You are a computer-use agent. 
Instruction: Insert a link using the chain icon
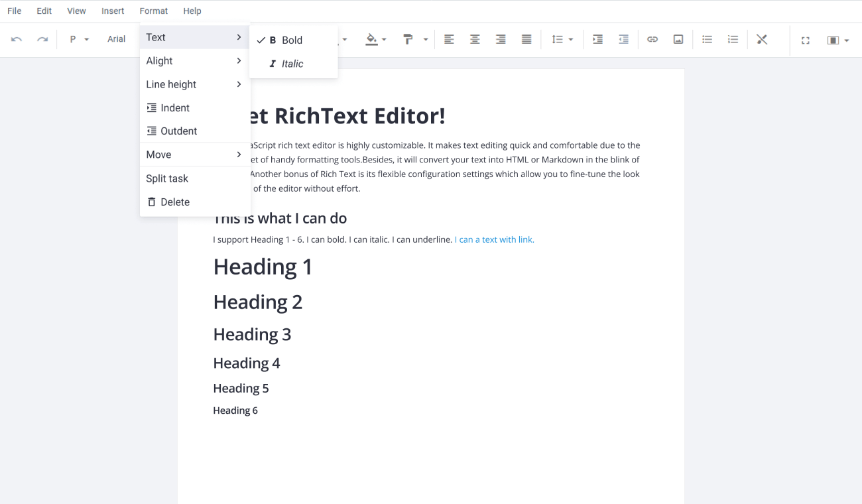pyautogui.click(x=652, y=40)
